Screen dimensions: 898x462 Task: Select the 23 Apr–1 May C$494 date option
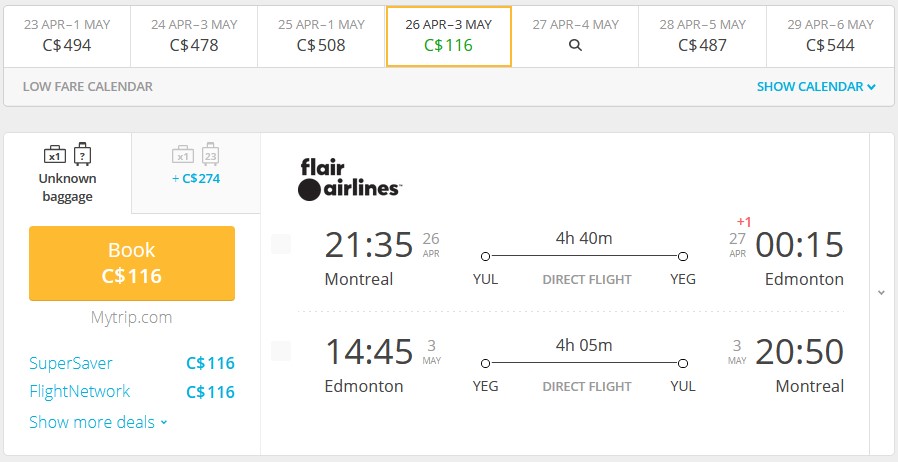[67, 37]
